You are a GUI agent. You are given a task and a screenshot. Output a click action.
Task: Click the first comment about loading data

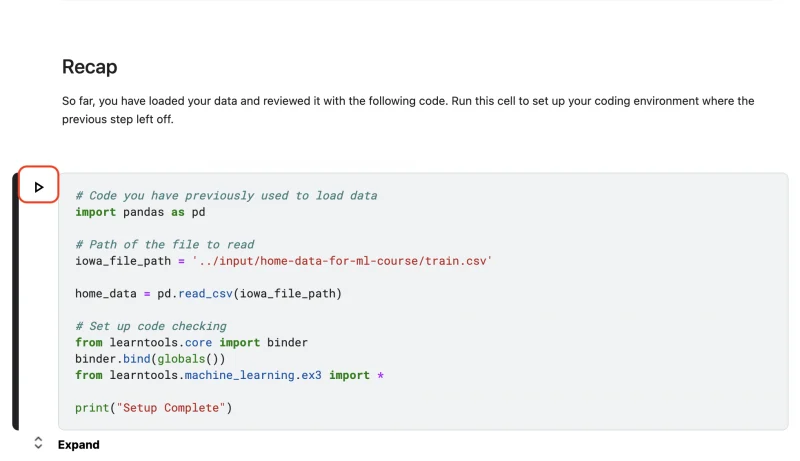click(225, 196)
